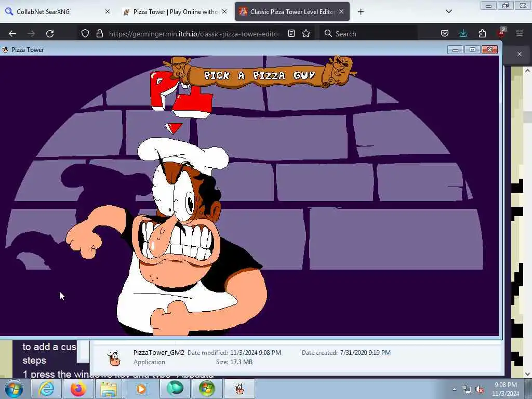
Task: Open Windows Explorer folder in taskbar
Action: click(109, 389)
